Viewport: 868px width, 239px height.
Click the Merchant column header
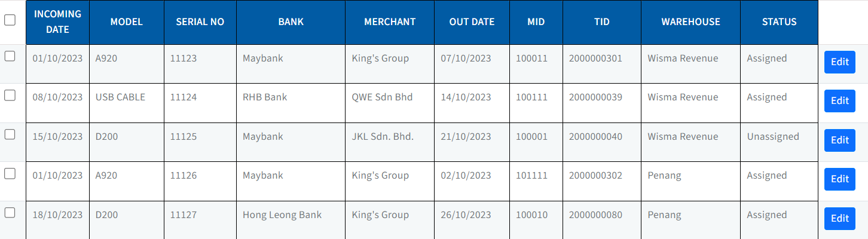coord(389,22)
